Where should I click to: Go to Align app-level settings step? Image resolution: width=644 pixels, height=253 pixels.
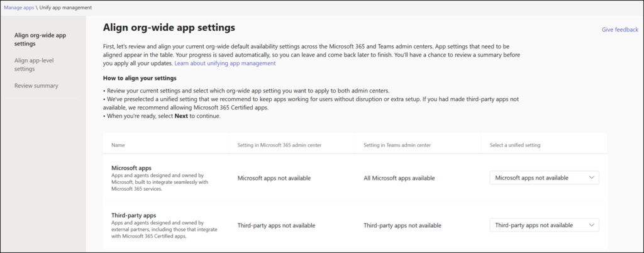pyautogui.click(x=34, y=64)
